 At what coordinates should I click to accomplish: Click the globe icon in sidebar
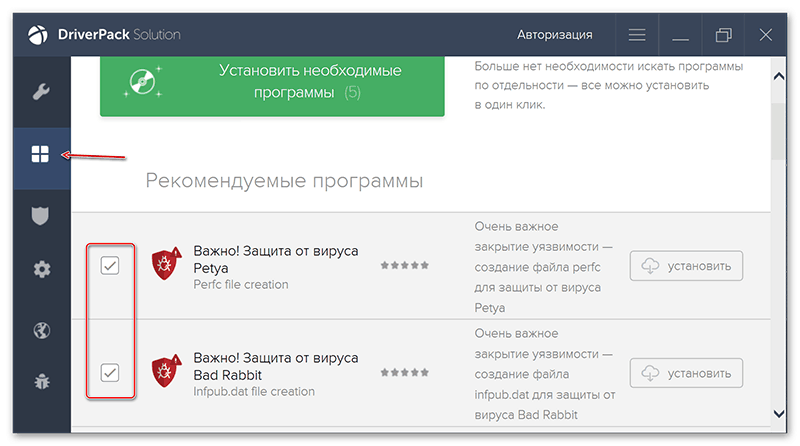pos(41,331)
